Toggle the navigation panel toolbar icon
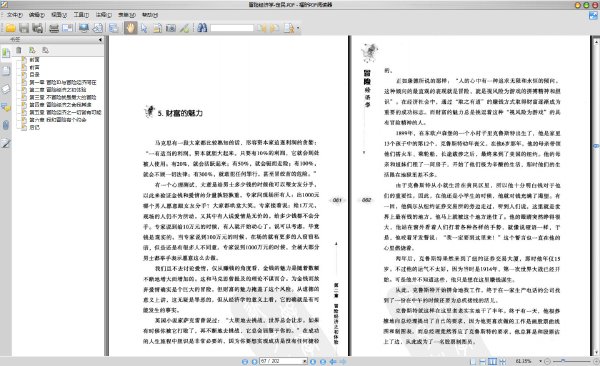 (x=114, y=28)
